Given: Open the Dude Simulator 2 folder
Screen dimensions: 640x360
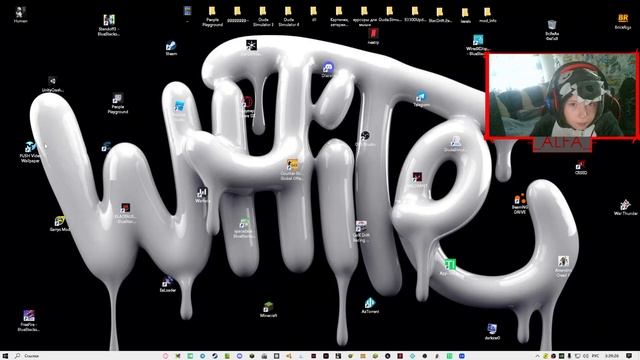Looking at the screenshot, I should pyautogui.click(x=263, y=16).
